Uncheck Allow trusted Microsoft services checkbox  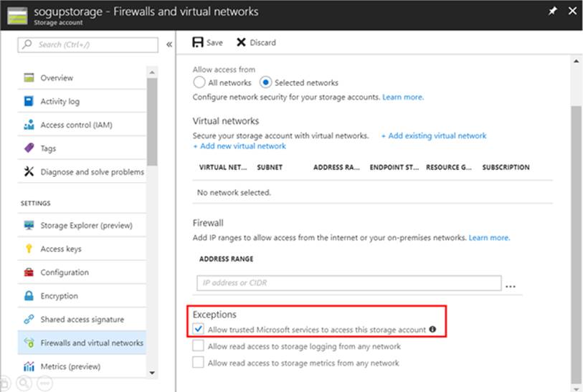click(199, 330)
